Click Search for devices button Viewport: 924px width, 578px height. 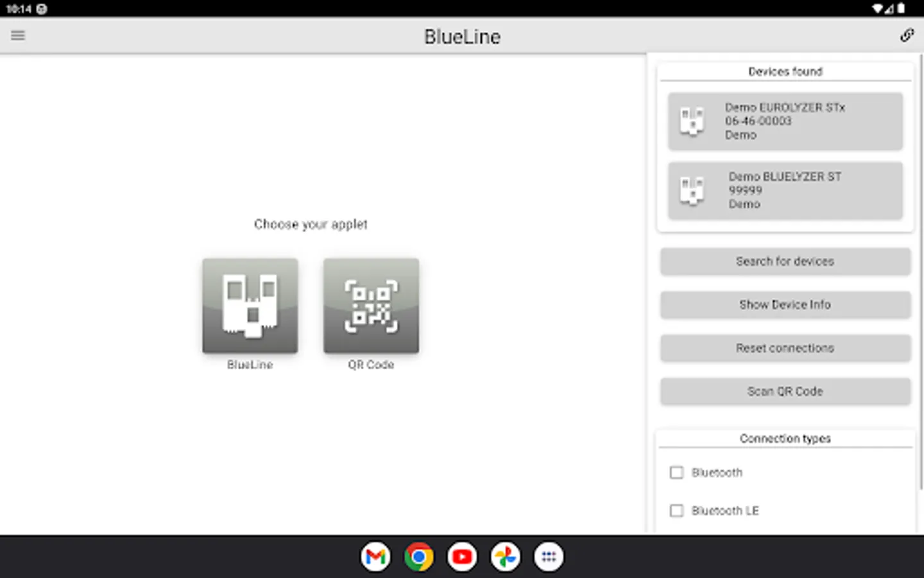pos(785,261)
